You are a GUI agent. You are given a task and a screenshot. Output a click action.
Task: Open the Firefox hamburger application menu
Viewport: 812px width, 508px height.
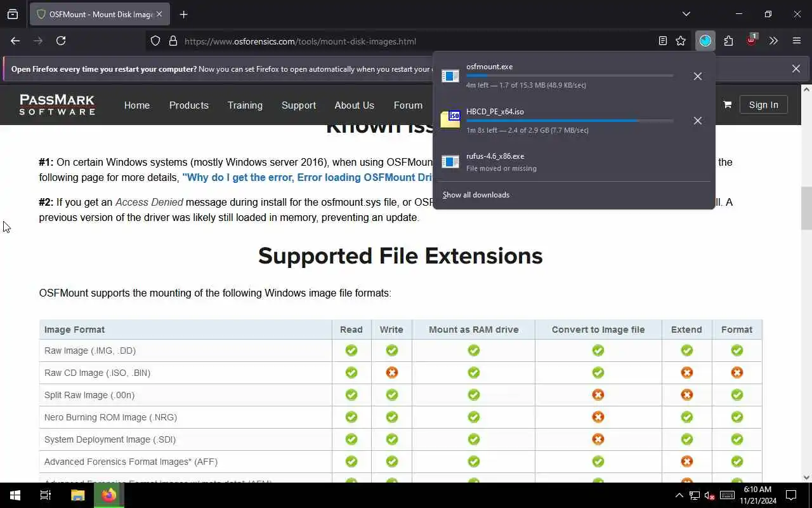click(797, 41)
